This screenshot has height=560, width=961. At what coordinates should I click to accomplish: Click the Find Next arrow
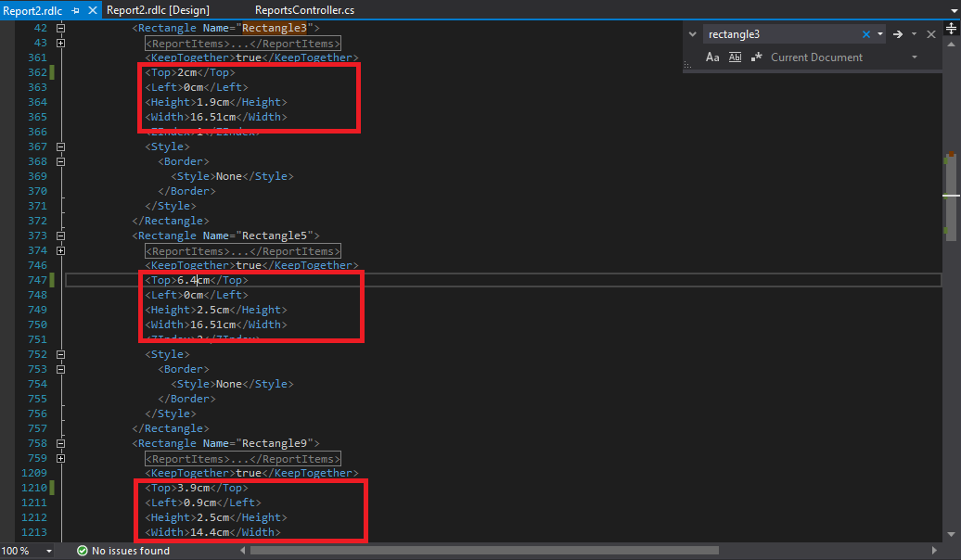898,34
